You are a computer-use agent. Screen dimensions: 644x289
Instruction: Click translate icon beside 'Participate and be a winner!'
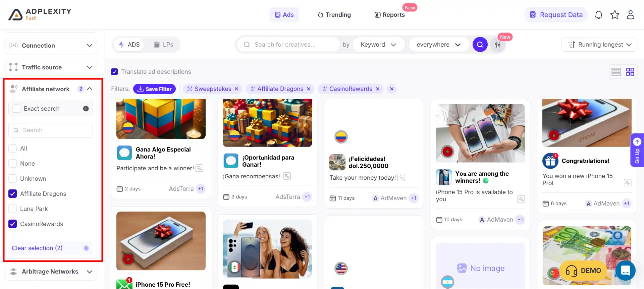pyautogui.click(x=199, y=168)
